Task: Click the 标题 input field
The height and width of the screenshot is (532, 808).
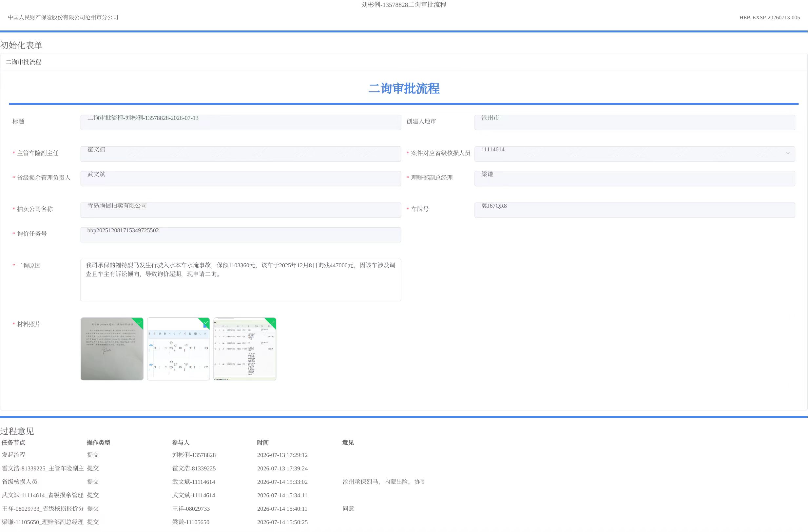Action: (x=241, y=122)
